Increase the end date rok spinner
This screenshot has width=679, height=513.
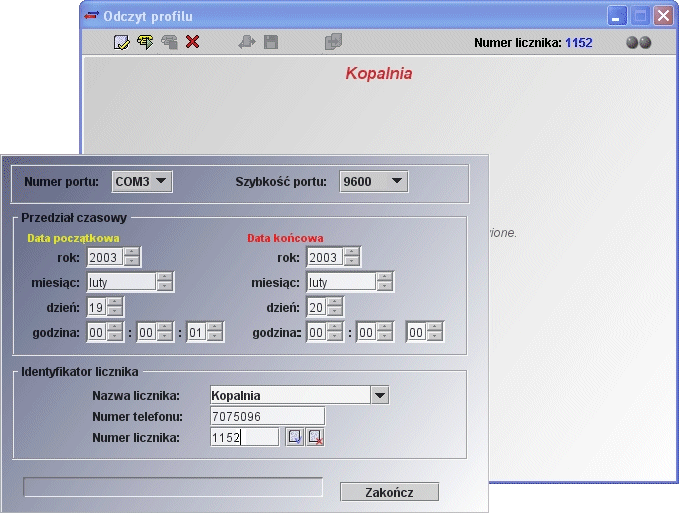[x=351, y=253]
